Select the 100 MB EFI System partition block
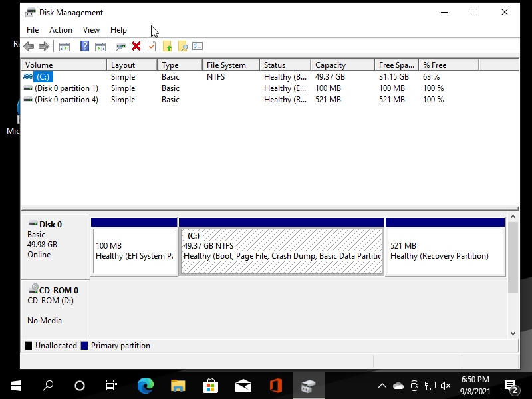Image resolution: width=532 pixels, height=399 pixels. 134,251
